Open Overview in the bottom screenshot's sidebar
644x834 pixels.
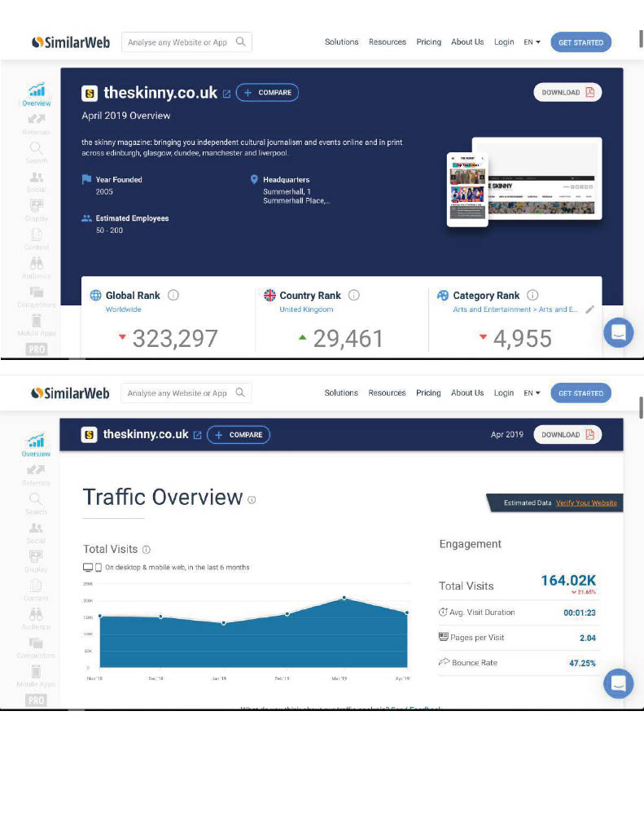[36, 446]
